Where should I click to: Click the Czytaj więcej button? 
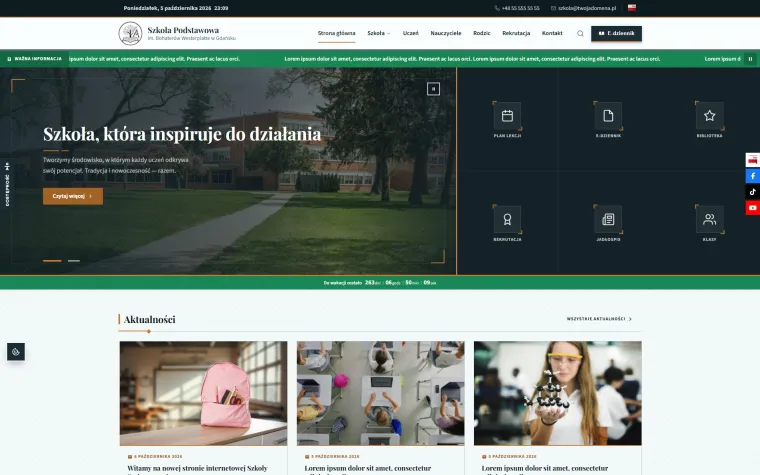[73, 196]
